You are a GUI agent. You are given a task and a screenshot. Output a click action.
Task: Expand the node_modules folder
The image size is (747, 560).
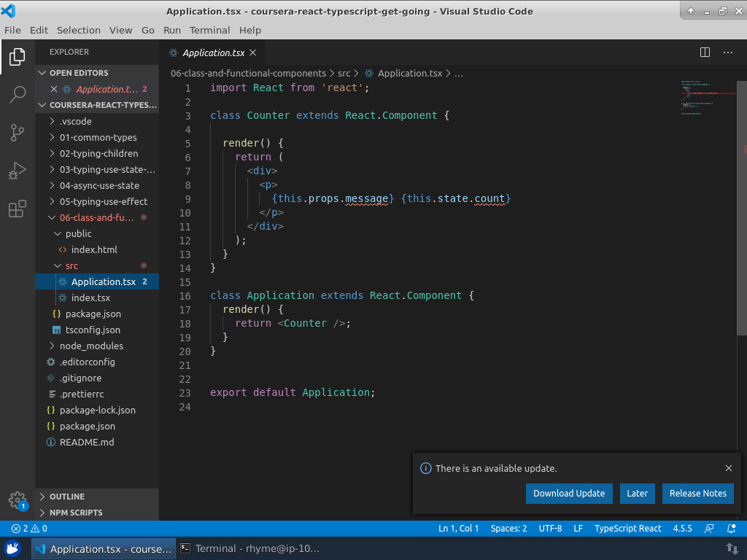(90, 346)
